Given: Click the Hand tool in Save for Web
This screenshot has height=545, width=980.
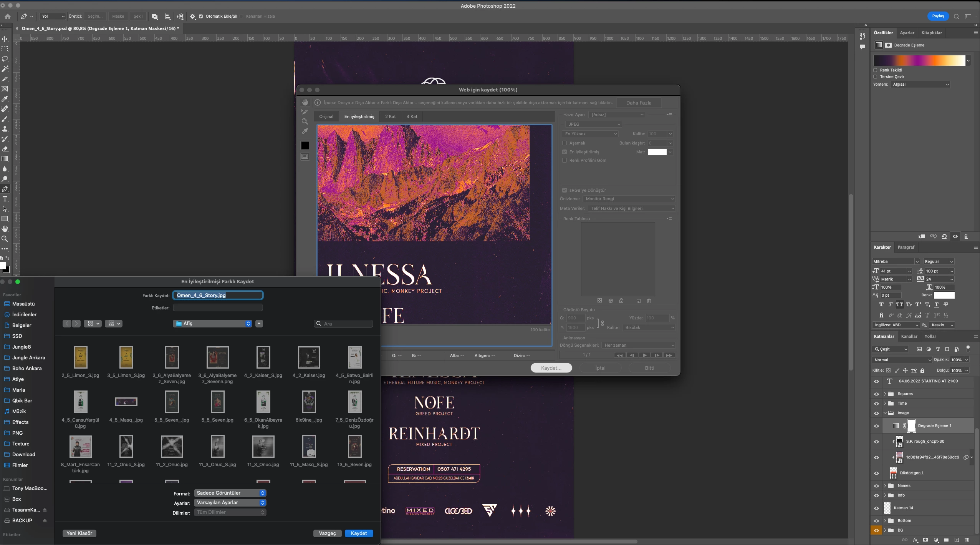Looking at the screenshot, I should (305, 102).
